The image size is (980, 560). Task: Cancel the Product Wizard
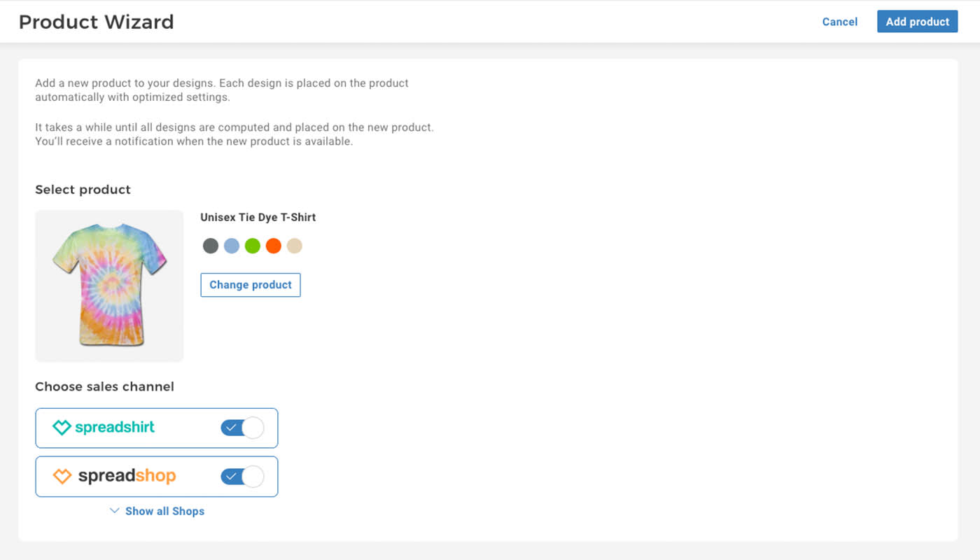point(840,22)
